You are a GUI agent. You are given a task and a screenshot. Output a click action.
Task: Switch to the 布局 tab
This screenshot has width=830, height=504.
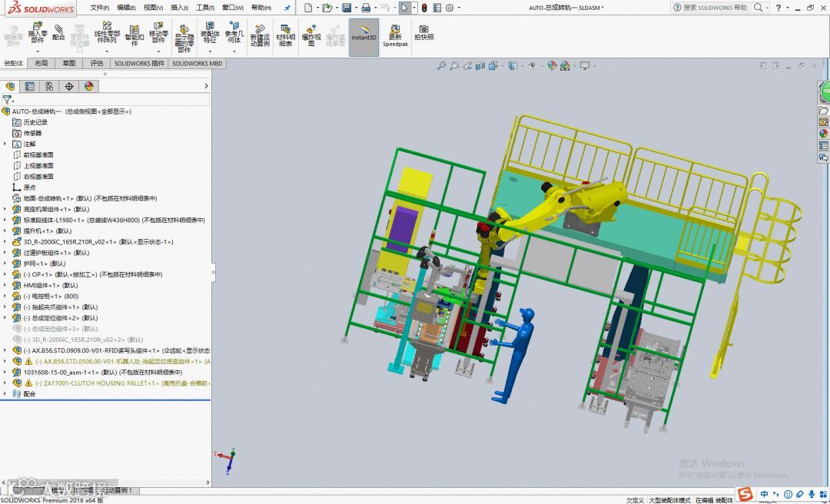click(x=41, y=64)
